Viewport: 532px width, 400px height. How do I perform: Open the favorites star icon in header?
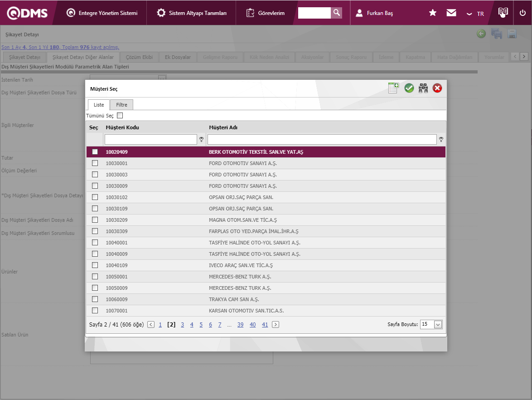click(x=433, y=13)
